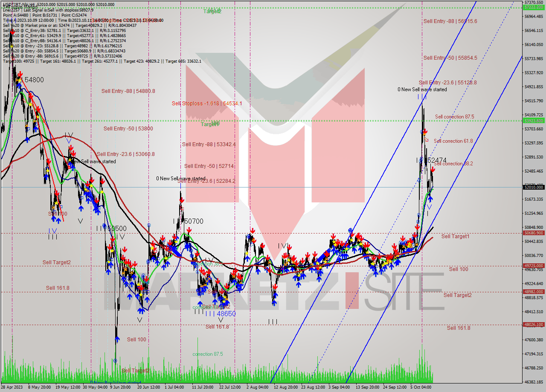Click the '12 Aug 20:00' date label
This screenshot has width=546, height=392.
(285, 388)
